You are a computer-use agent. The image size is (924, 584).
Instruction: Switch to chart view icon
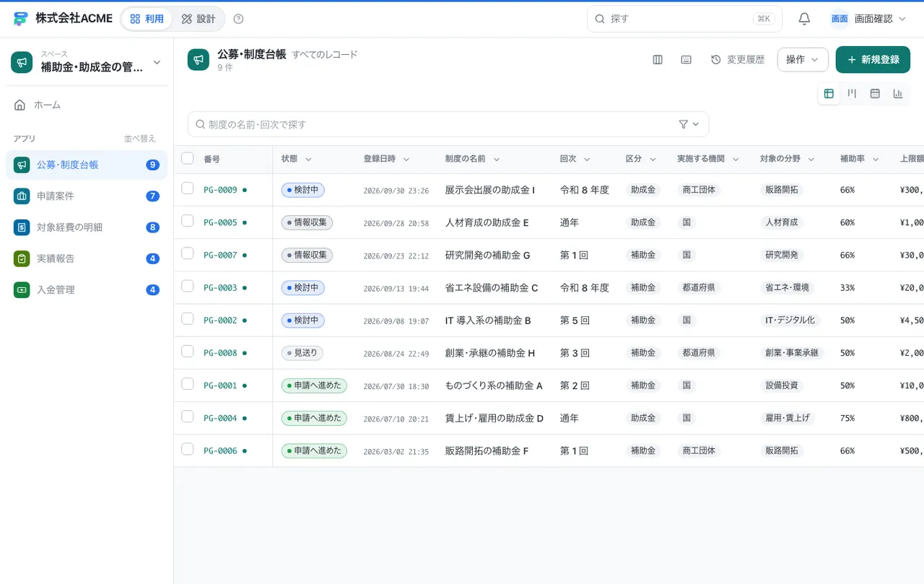[x=898, y=93]
